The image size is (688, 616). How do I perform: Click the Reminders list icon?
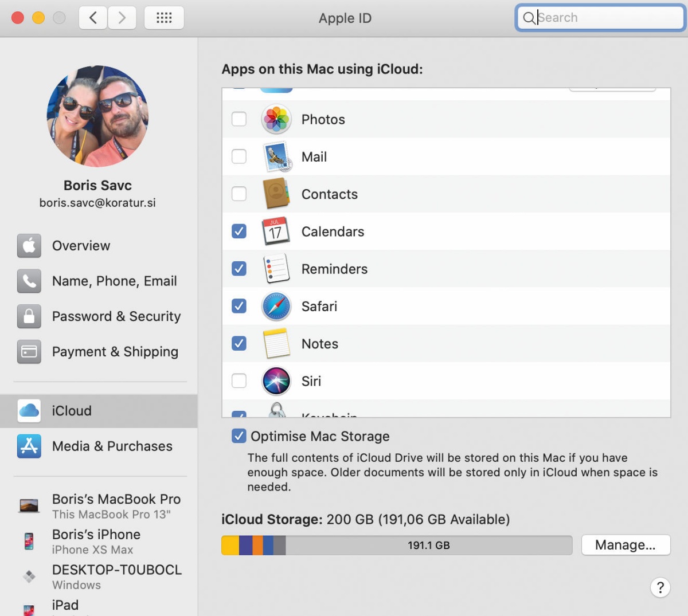click(276, 269)
